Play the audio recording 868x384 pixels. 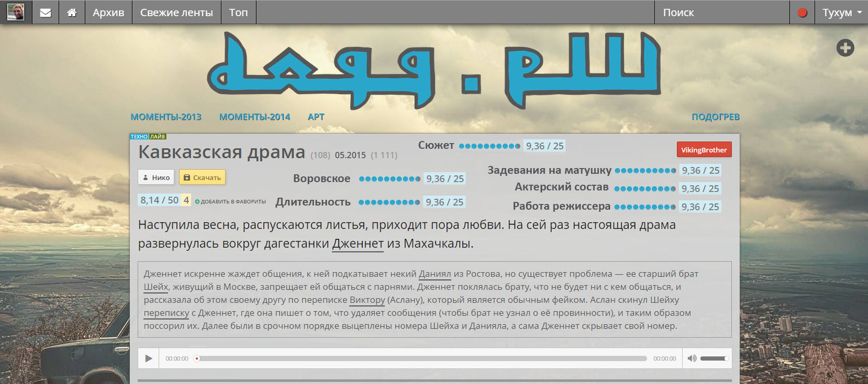click(149, 359)
